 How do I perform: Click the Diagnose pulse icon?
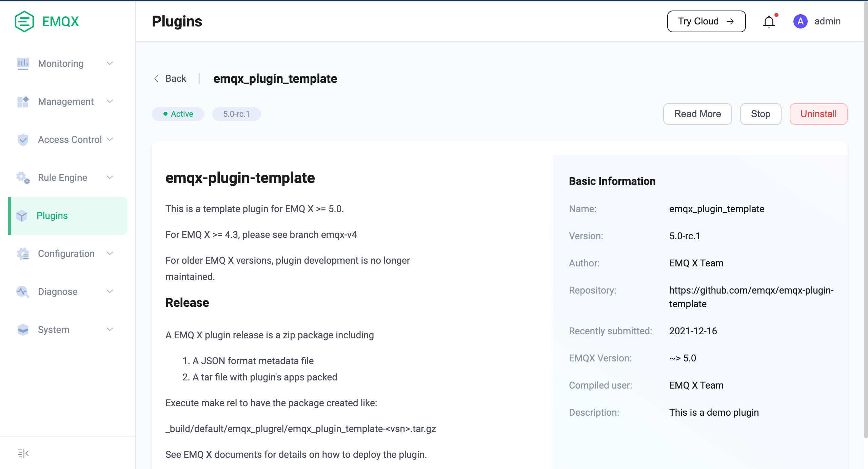23,292
